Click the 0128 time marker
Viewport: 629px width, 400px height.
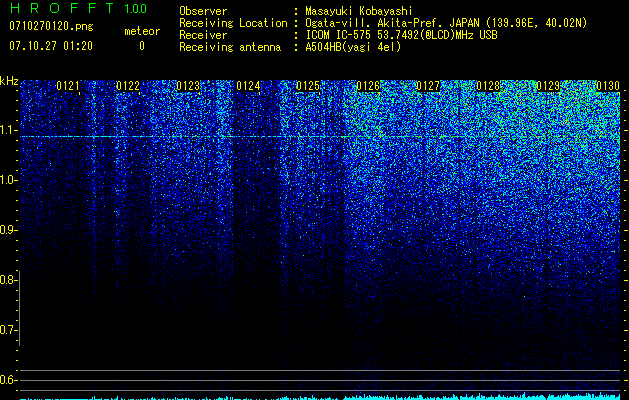[x=488, y=86]
